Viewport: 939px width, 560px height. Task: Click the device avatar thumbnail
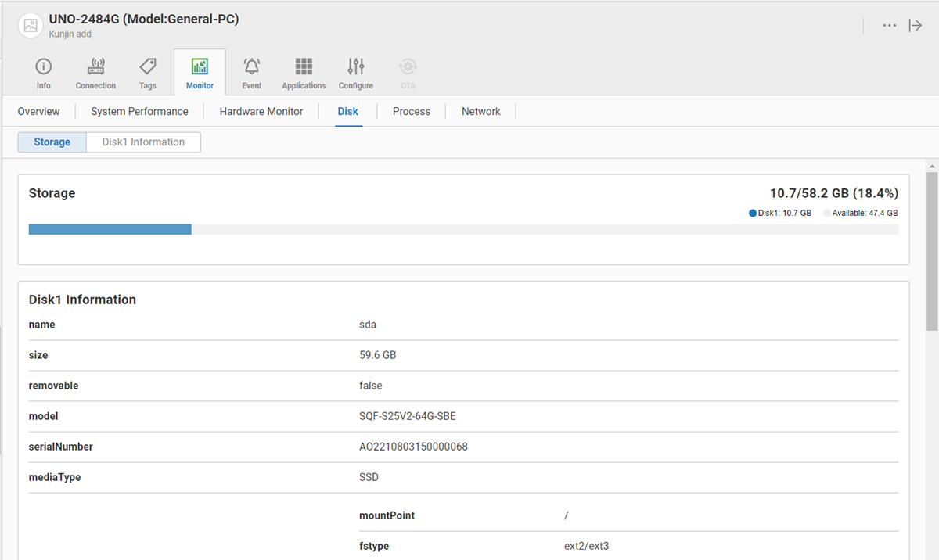[31, 26]
